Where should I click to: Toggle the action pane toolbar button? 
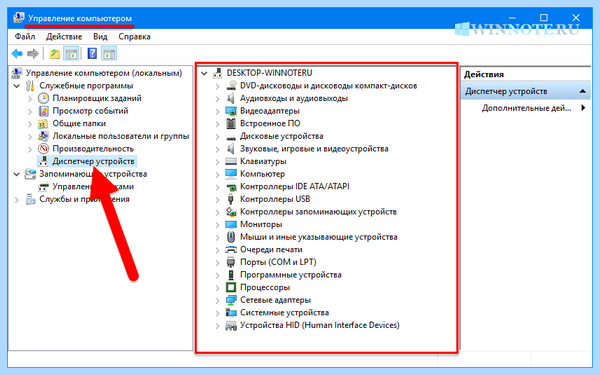coord(109,54)
